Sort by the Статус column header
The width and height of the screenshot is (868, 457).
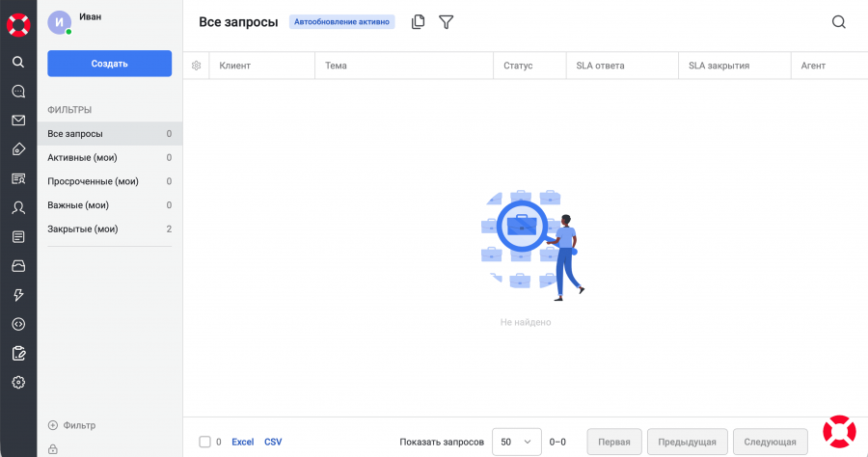518,66
